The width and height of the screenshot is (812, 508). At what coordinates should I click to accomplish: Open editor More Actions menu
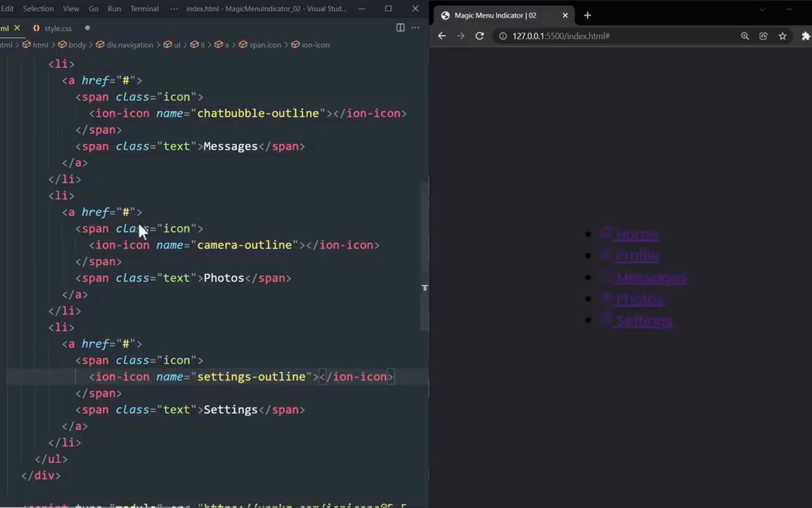pyautogui.click(x=415, y=28)
